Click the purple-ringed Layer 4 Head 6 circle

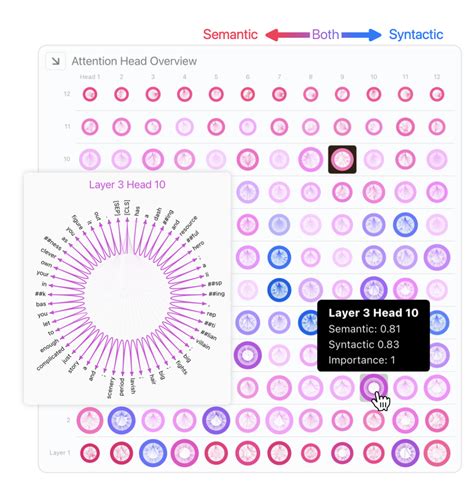(x=248, y=355)
